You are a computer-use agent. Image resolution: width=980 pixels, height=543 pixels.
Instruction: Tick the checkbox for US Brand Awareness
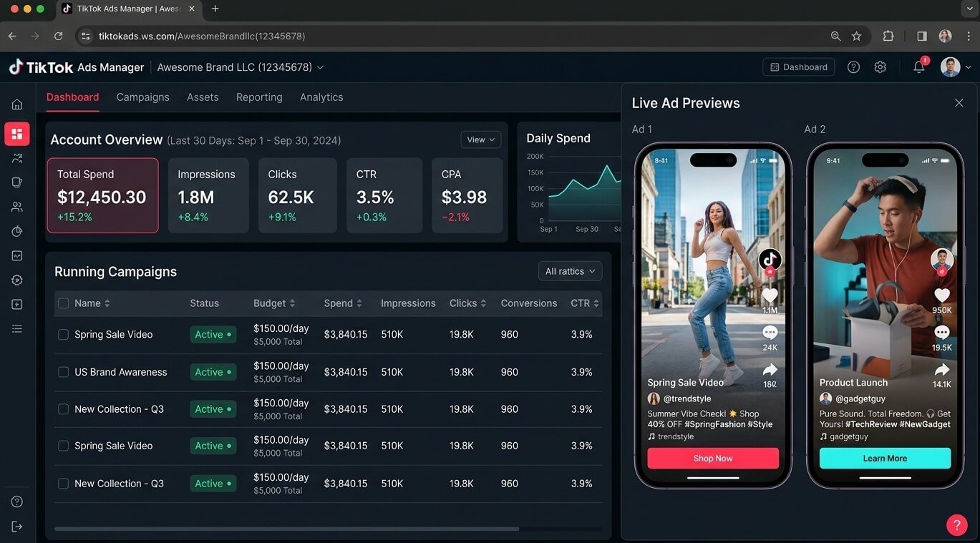pos(63,372)
